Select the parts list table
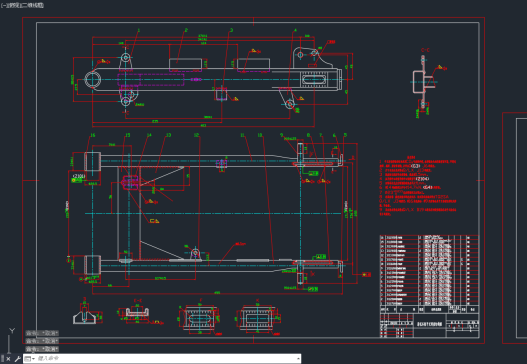This screenshot has width=527, height=364. tap(429, 274)
